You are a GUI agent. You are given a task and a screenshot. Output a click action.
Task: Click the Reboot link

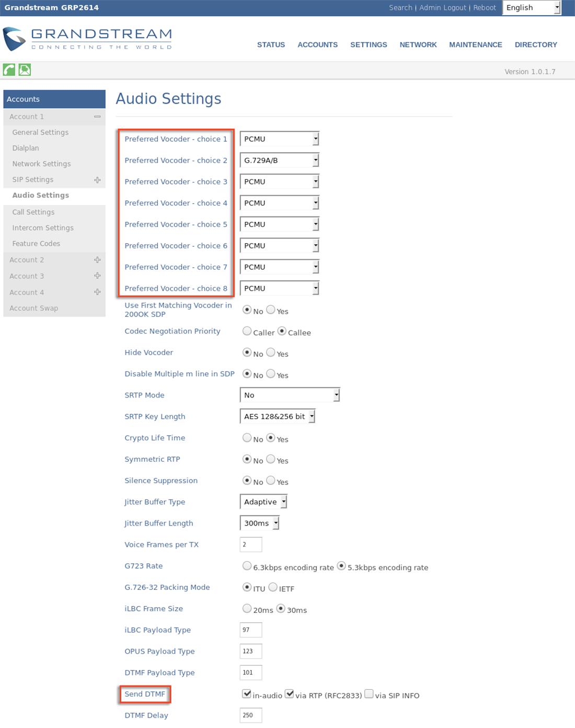tap(485, 7)
